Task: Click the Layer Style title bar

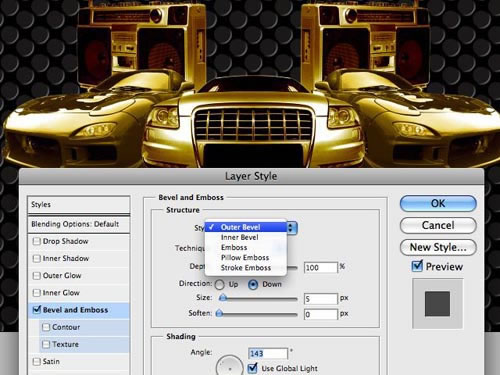Action: 251,176
